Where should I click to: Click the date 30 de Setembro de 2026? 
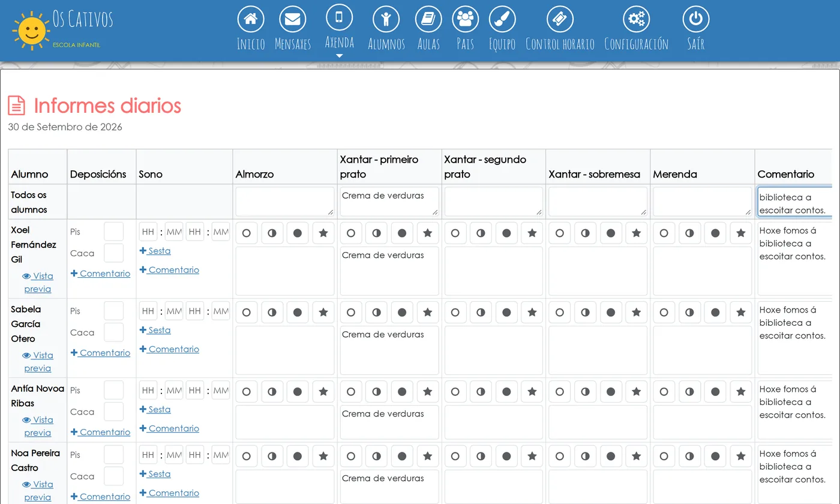point(65,127)
